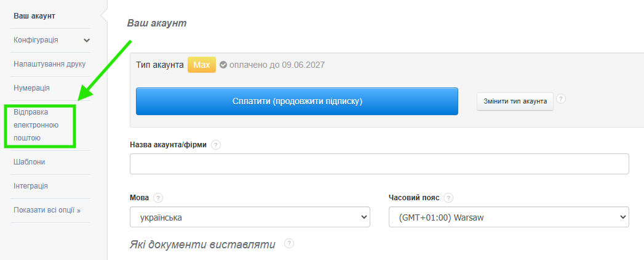Click the yellow Max account badge
The width and height of the screenshot is (644, 260).
tap(202, 65)
